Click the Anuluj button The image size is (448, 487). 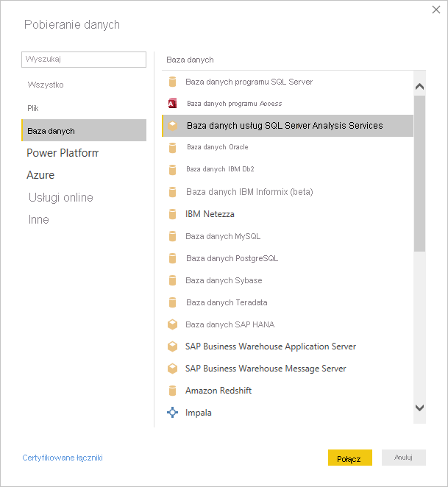[404, 458]
